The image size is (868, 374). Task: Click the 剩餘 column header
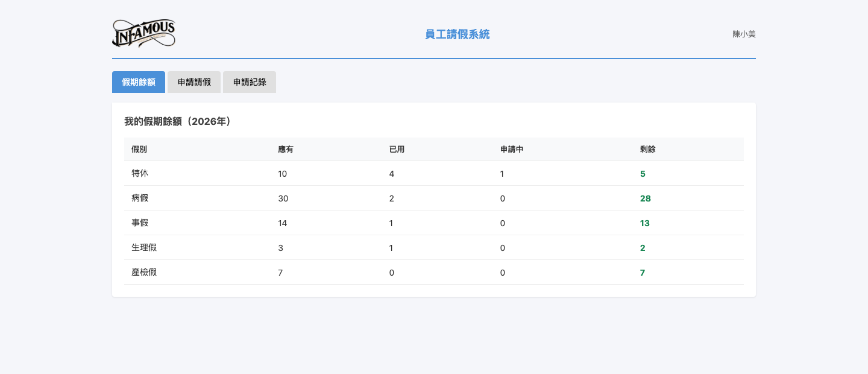pyautogui.click(x=648, y=149)
